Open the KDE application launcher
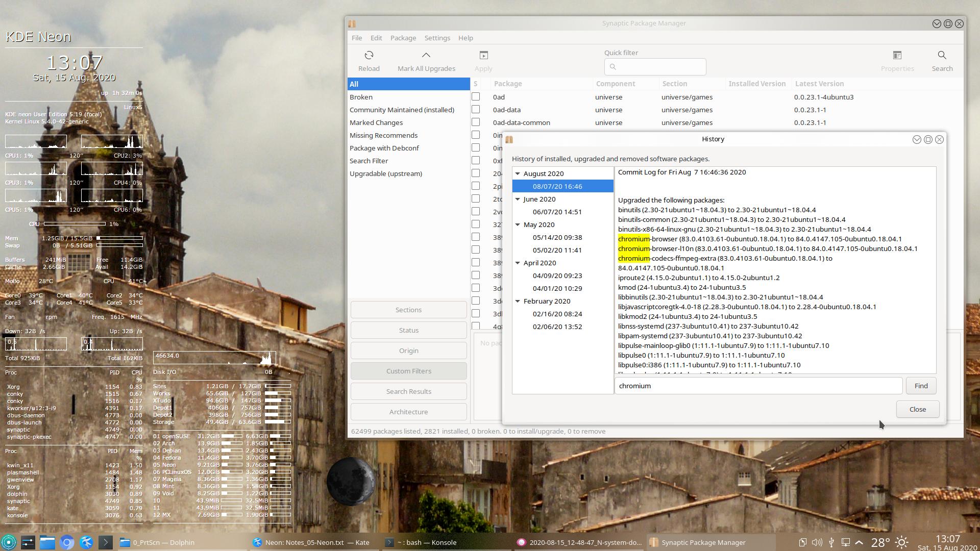This screenshot has width=980, height=551. click(9, 542)
